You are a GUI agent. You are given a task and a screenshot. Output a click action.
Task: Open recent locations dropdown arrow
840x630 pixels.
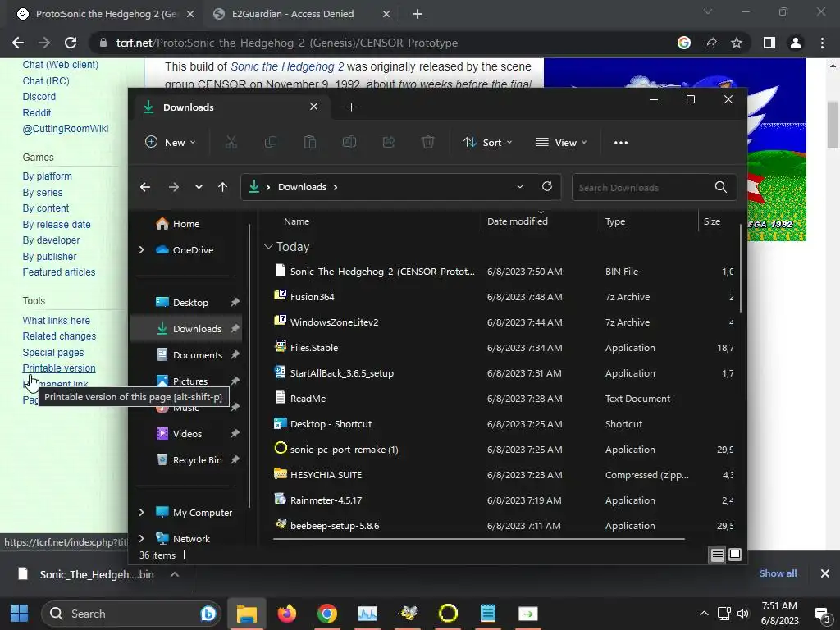click(x=199, y=187)
